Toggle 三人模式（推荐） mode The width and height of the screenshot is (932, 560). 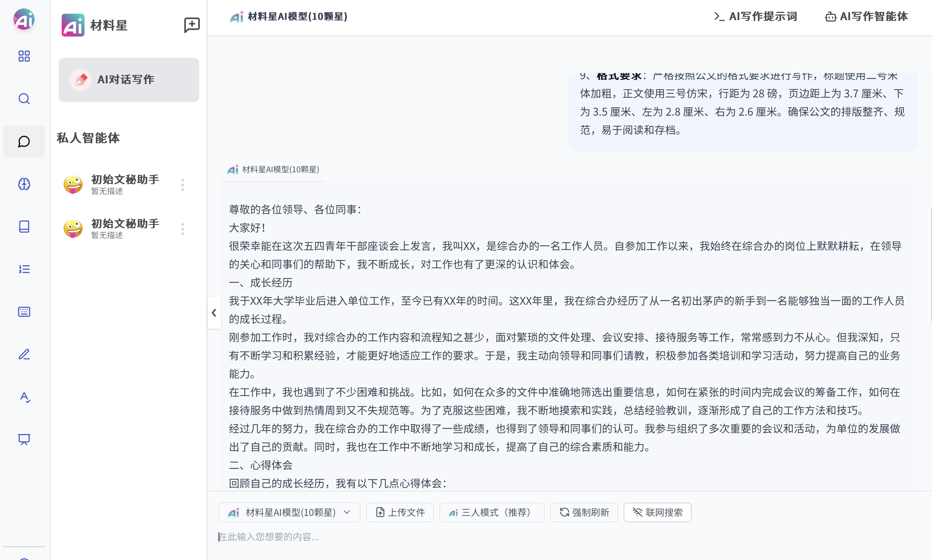coord(492,512)
